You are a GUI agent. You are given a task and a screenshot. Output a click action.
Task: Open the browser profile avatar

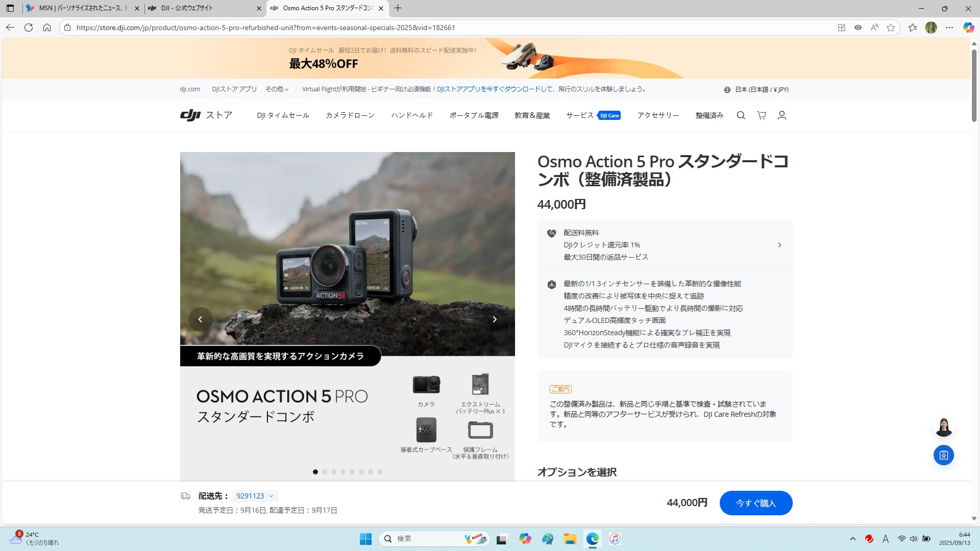[931, 28]
